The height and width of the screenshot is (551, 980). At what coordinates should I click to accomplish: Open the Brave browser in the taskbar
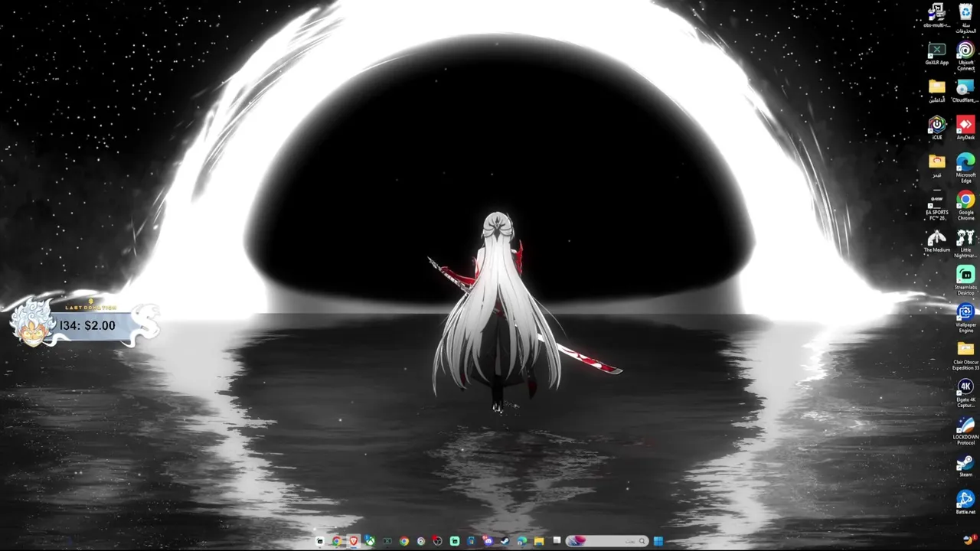(353, 541)
